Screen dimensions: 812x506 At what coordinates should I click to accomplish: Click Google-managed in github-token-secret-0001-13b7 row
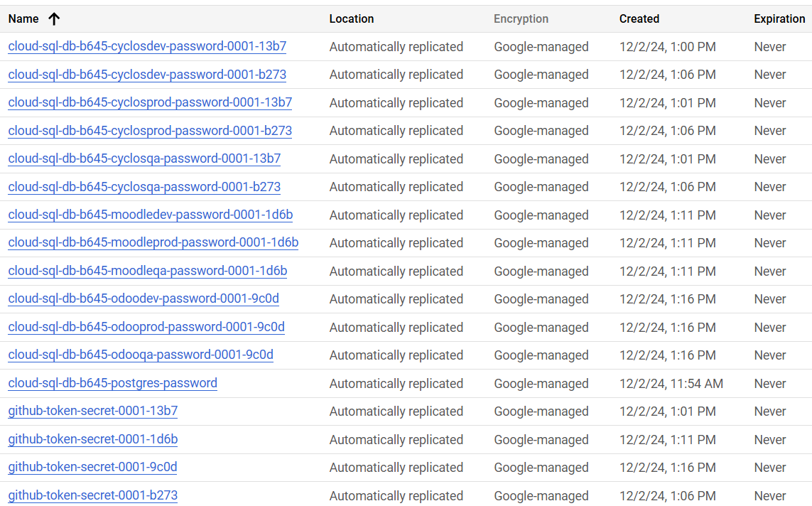541,411
